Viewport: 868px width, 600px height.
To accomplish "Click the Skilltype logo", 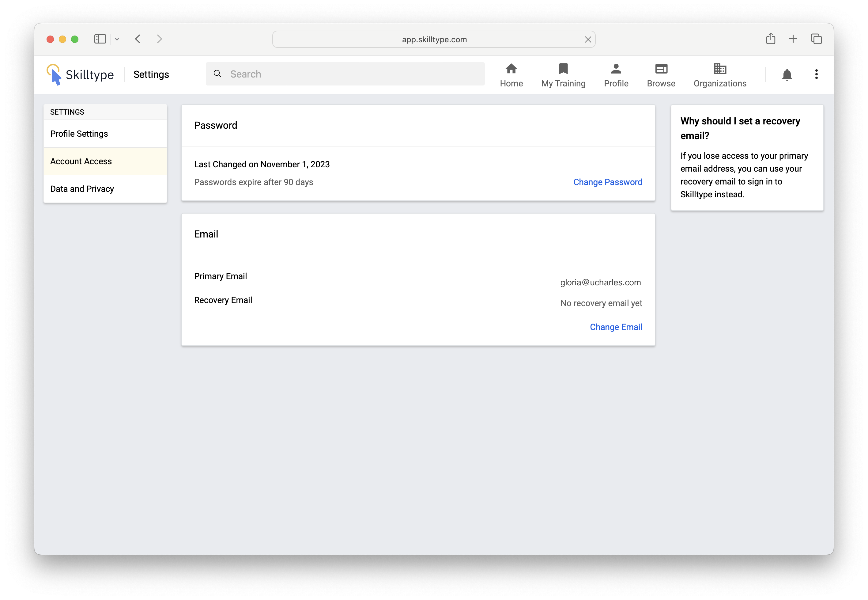I will [x=80, y=74].
